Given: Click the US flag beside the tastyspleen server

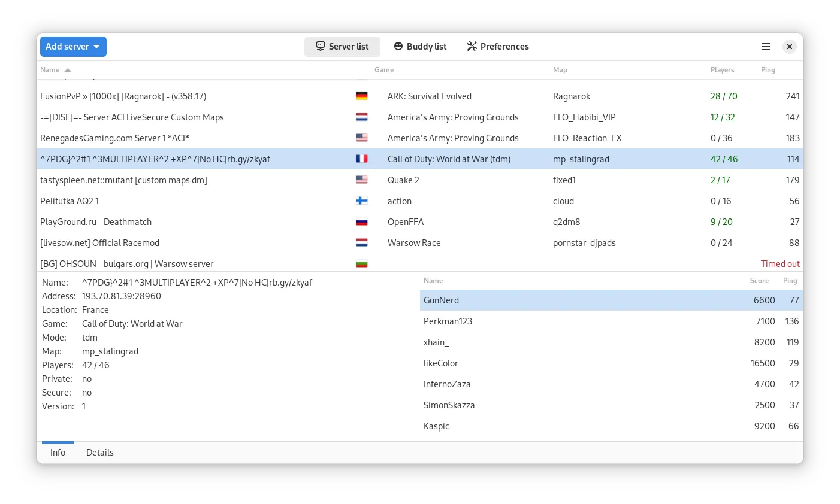Looking at the screenshot, I should tap(362, 180).
